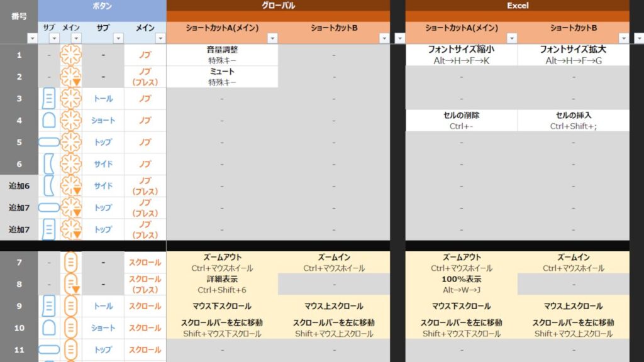Click the 音量調整 shortcut cell
The image size is (644, 362).
[x=222, y=55]
